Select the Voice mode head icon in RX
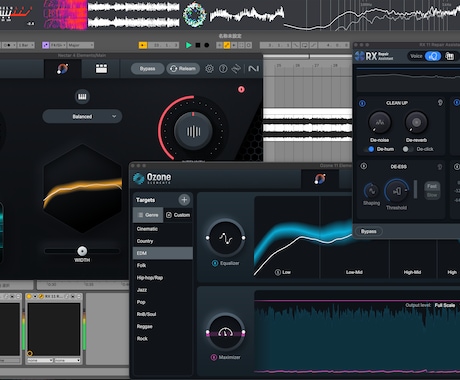Screen dimensions: 460x380 (x=433, y=56)
